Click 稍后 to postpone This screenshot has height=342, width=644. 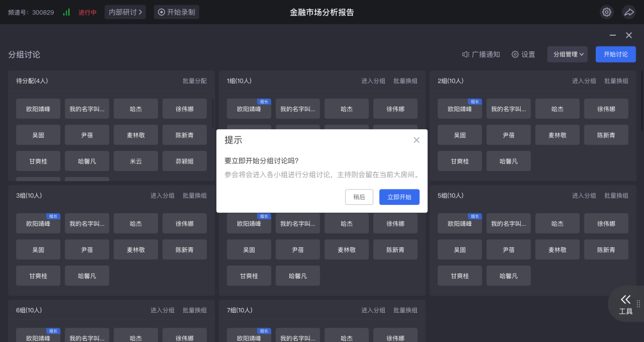coord(359,197)
